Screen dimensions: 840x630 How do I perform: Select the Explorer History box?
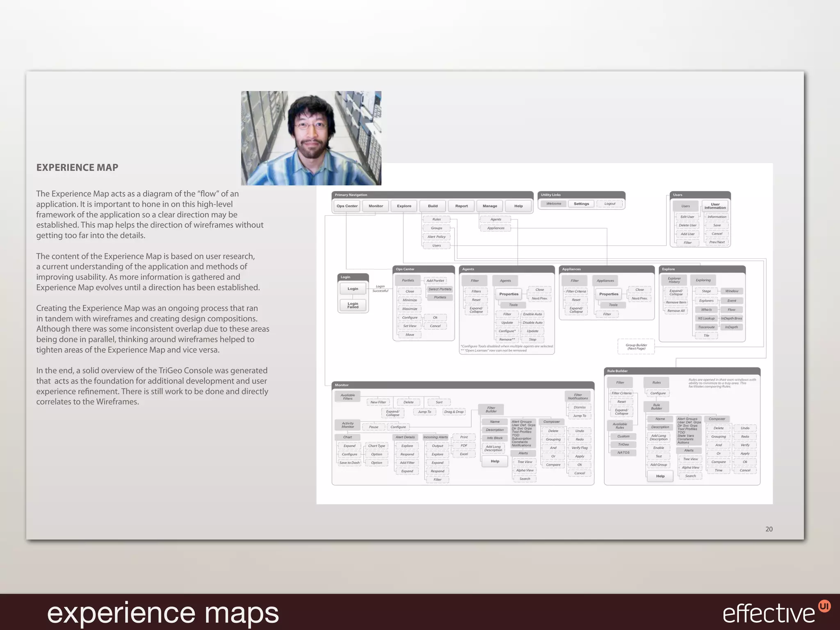coord(674,280)
